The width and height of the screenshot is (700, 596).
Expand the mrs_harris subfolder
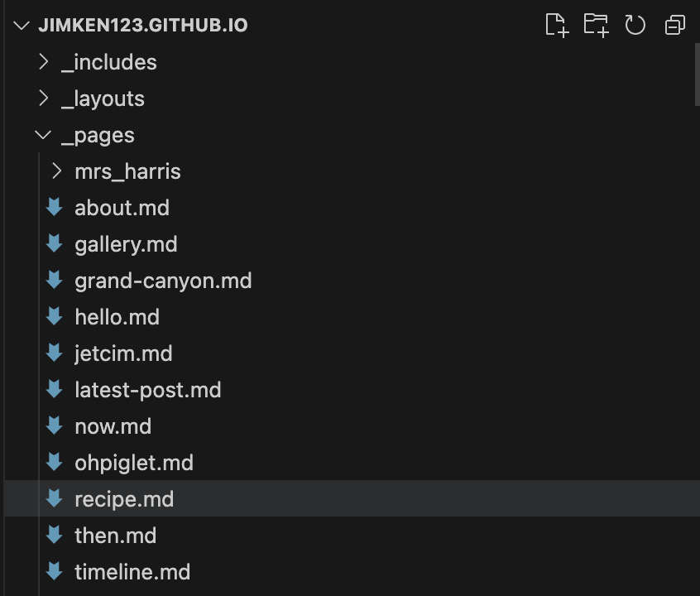(x=57, y=171)
